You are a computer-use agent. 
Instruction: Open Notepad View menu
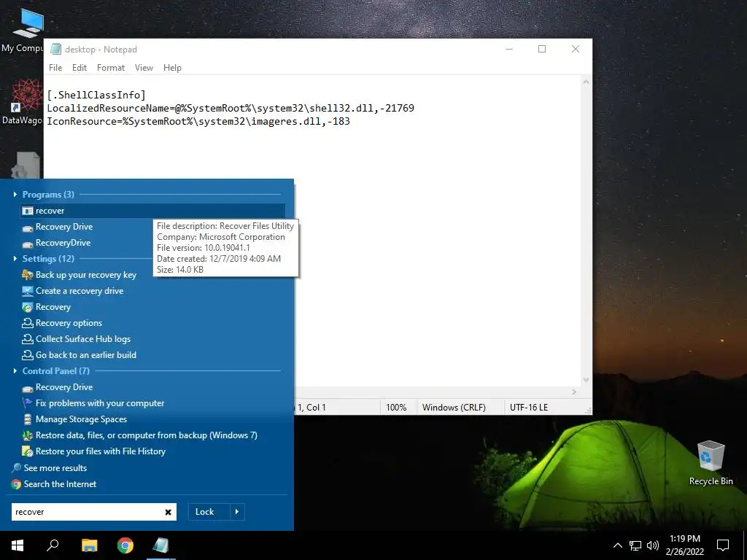tap(144, 68)
